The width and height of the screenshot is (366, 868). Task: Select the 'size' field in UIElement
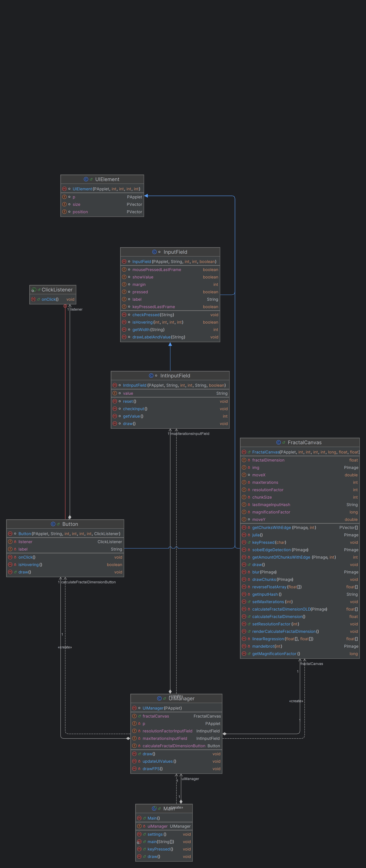102,204
